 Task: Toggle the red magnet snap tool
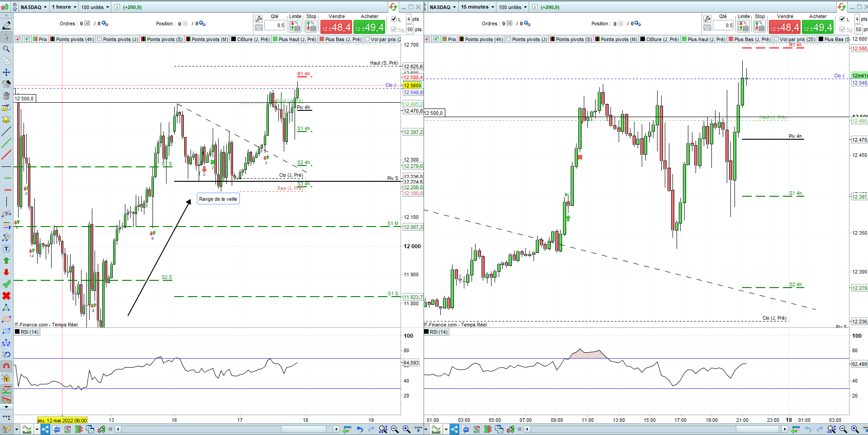6,366
